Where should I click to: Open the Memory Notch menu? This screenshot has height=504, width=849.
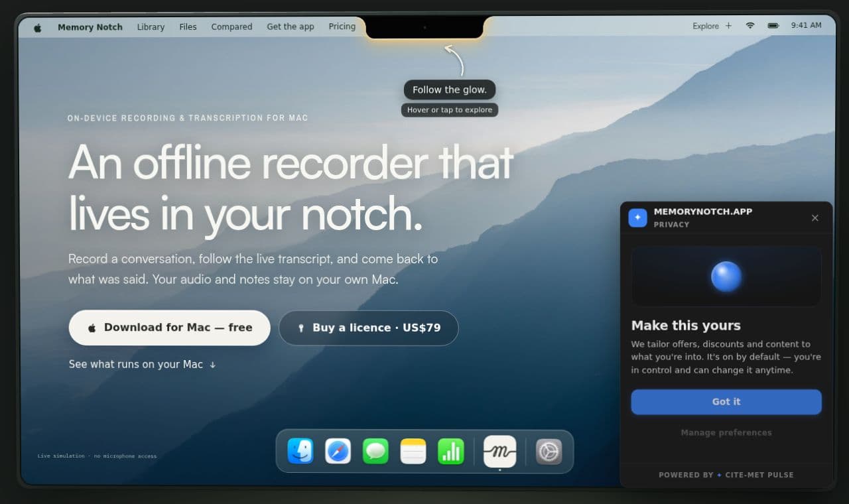pos(90,27)
